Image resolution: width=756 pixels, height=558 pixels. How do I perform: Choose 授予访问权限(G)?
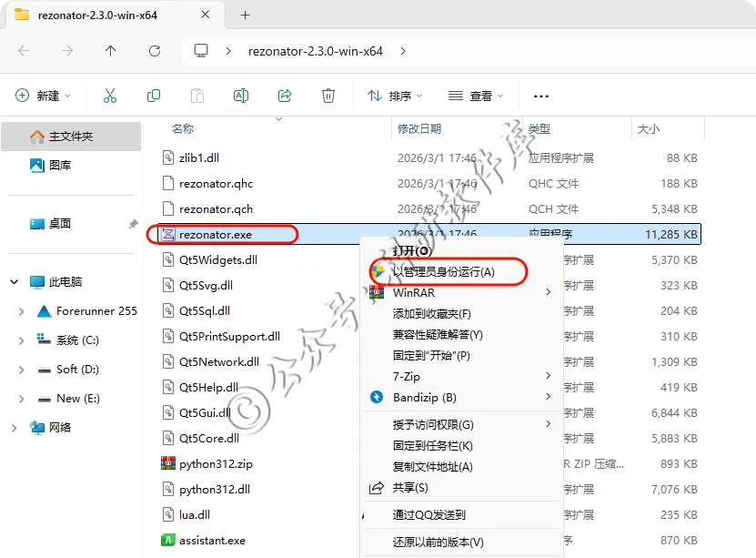click(433, 424)
